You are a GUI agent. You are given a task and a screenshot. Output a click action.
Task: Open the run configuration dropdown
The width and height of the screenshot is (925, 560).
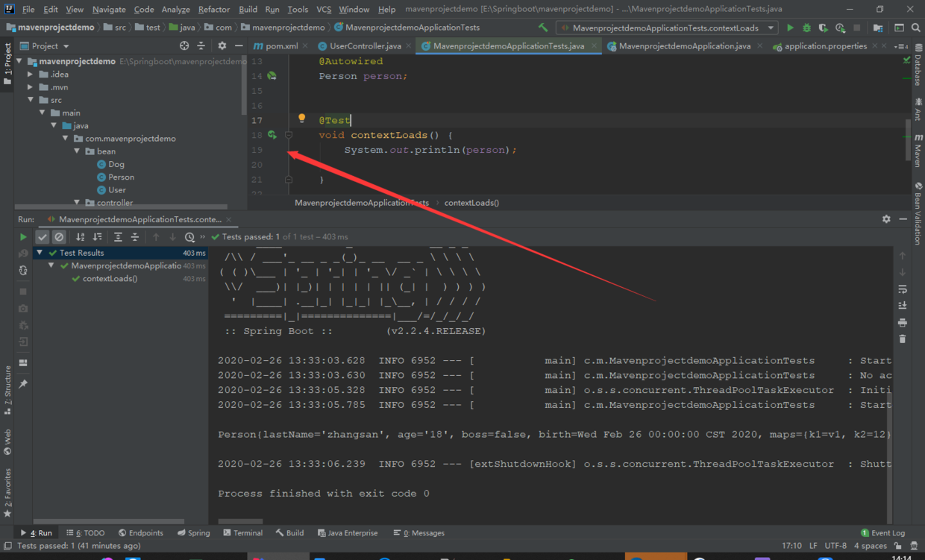click(x=771, y=28)
